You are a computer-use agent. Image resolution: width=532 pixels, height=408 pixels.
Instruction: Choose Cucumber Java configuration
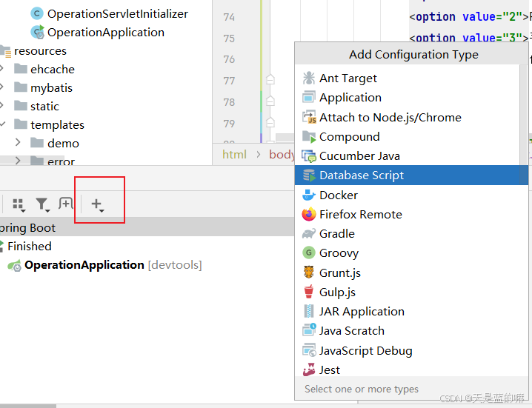click(x=407, y=156)
